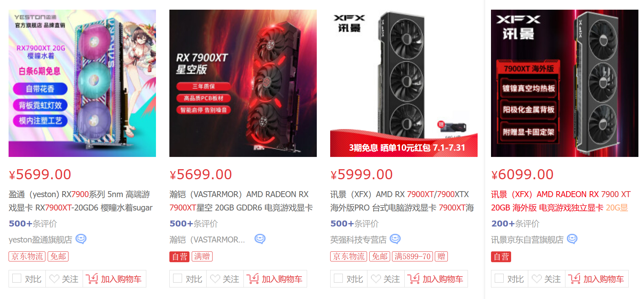Click 加入购物车 for VASTARMOR 星空 card

tap(275, 279)
